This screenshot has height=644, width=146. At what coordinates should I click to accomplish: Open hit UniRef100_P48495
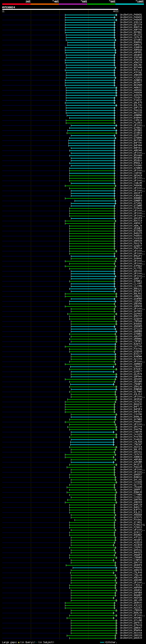[x=131, y=20]
